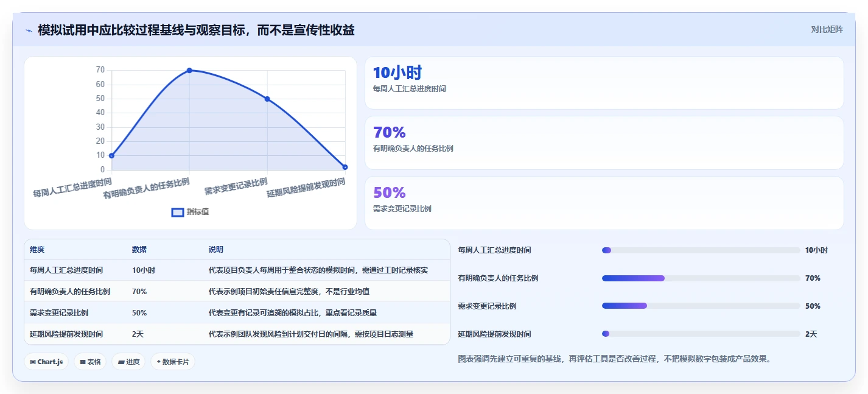Viewport: 868px width, 394px height.
Task: Click table cell value 2天
Action: click(x=138, y=334)
